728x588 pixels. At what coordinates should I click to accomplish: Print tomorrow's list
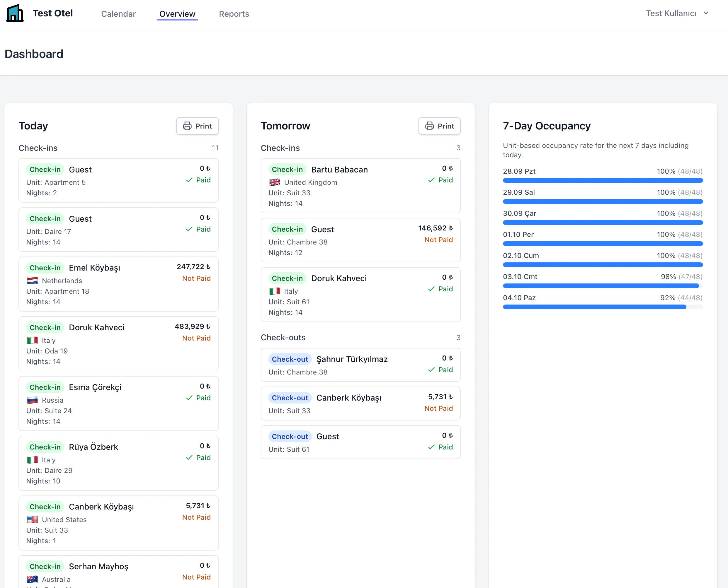tap(439, 126)
